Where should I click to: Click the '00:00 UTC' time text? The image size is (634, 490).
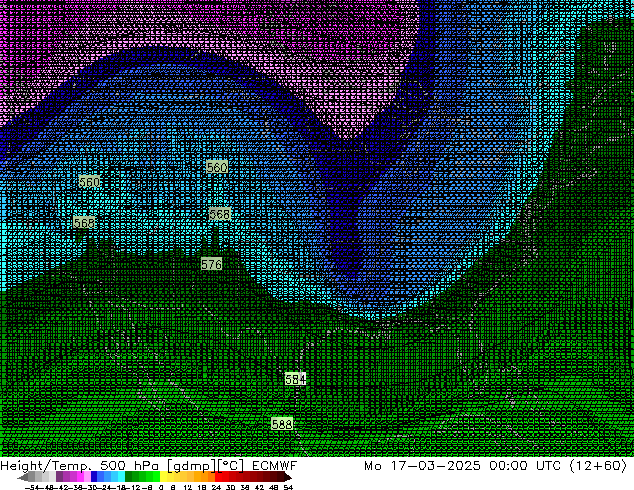[525, 465]
